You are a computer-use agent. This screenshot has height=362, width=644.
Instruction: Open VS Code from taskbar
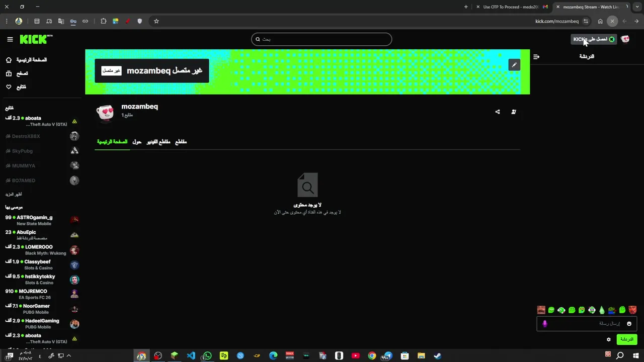[x=191, y=356]
